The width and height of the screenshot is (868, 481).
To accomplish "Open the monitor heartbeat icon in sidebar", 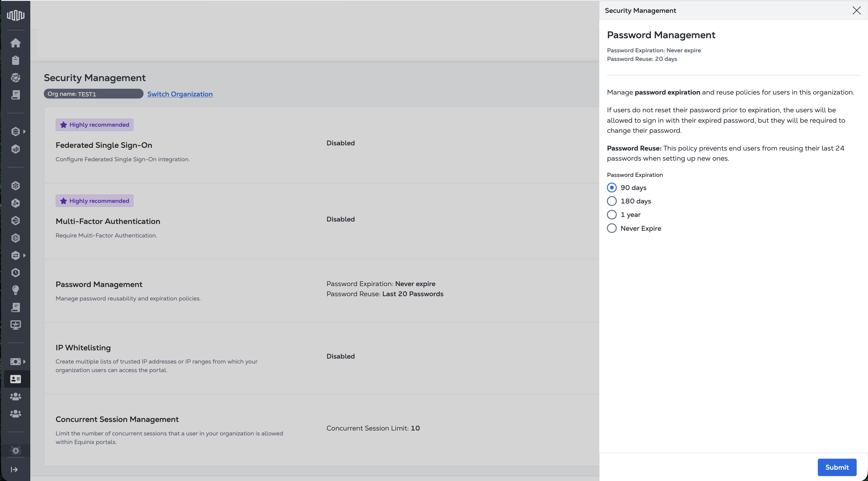I will pyautogui.click(x=16, y=325).
